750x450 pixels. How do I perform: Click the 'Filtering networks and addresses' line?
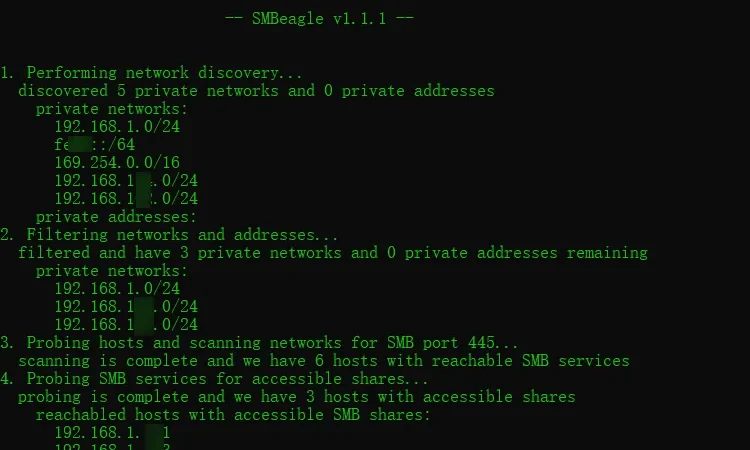tap(169, 235)
